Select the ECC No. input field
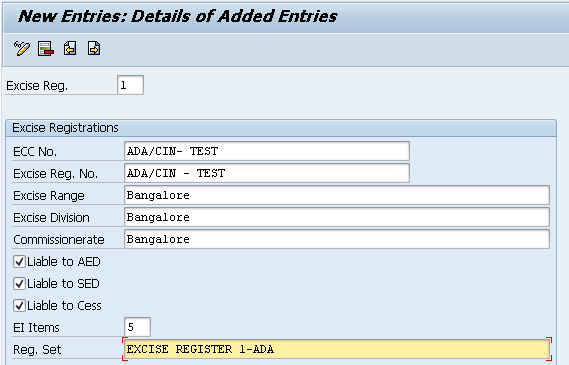This screenshot has width=569, height=365. tap(267, 151)
